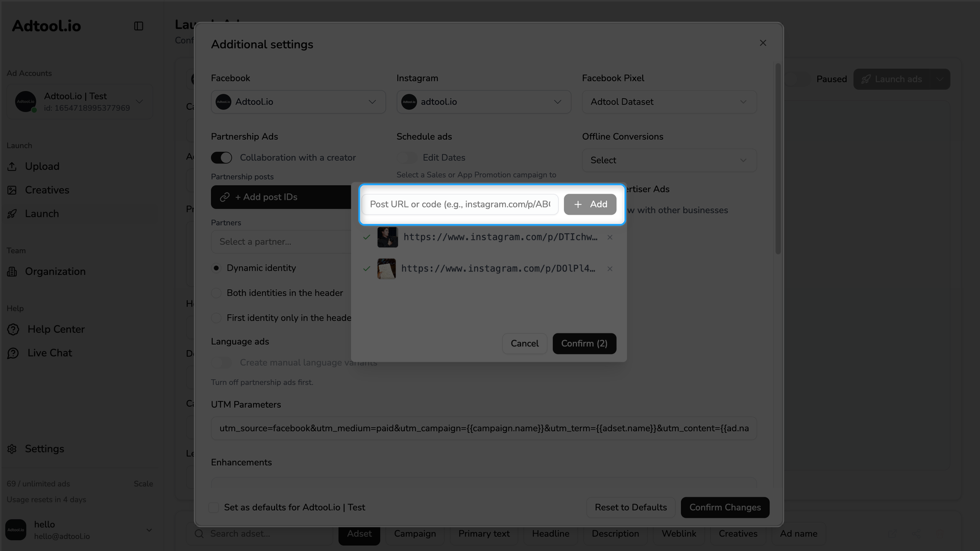Expand the Adtool.io | Test ad account selector
The height and width of the screenshot is (551, 980).
point(80,102)
